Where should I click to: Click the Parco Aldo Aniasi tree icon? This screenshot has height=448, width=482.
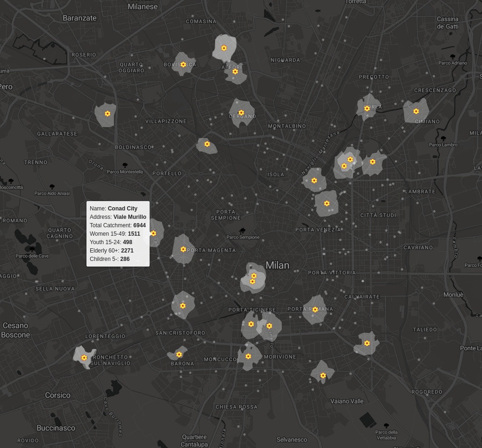click(x=52, y=187)
